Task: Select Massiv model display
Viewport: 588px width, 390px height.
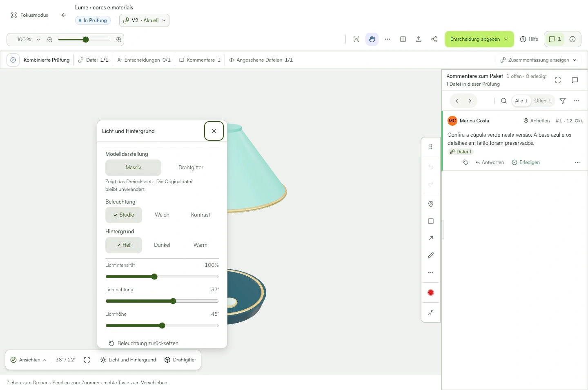Action: click(x=133, y=168)
